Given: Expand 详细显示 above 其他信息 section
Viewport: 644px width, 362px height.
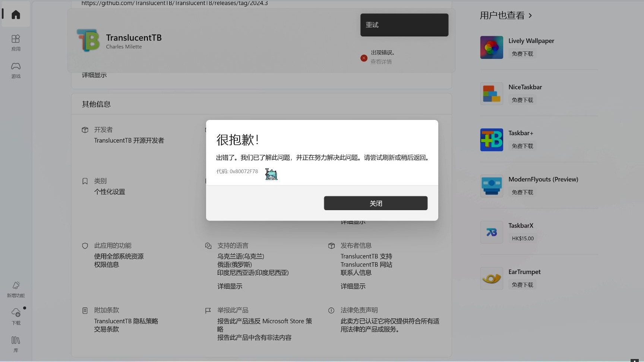Looking at the screenshot, I should (x=94, y=75).
